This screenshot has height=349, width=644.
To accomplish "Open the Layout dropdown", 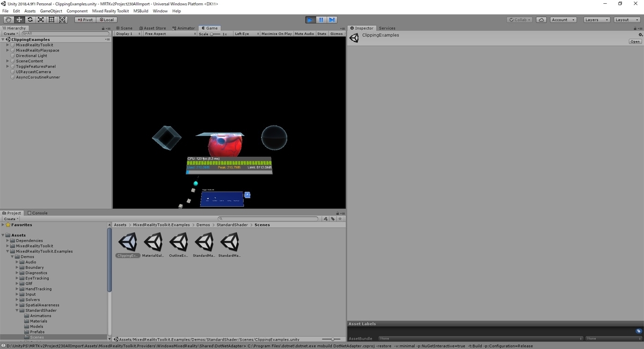I will 626,20.
